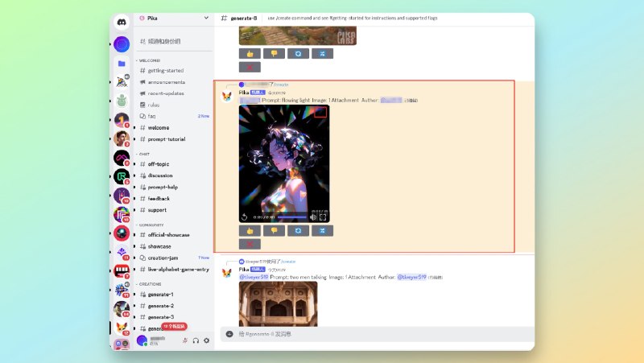Open the purple circle server below Discord home
The width and height of the screenshot is (644, 363).
(x=122, y=44)
